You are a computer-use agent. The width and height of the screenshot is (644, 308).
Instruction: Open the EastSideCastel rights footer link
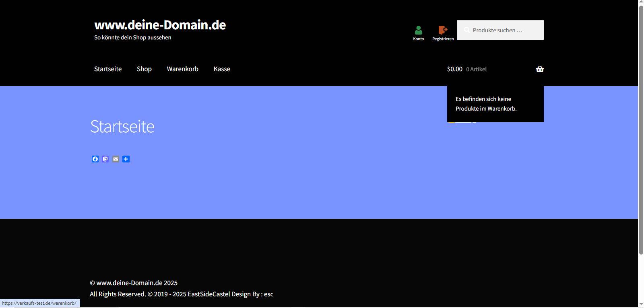160,294
